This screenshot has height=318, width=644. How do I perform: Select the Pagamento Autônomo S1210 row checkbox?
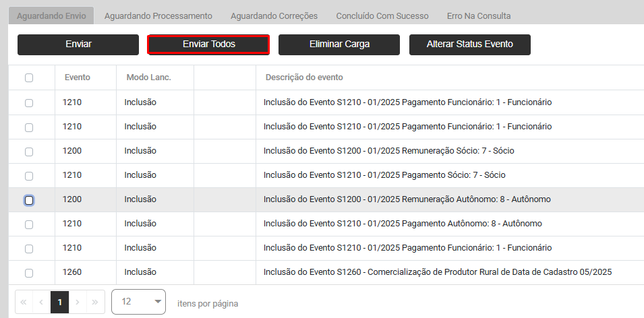click(x=29, y=224)
